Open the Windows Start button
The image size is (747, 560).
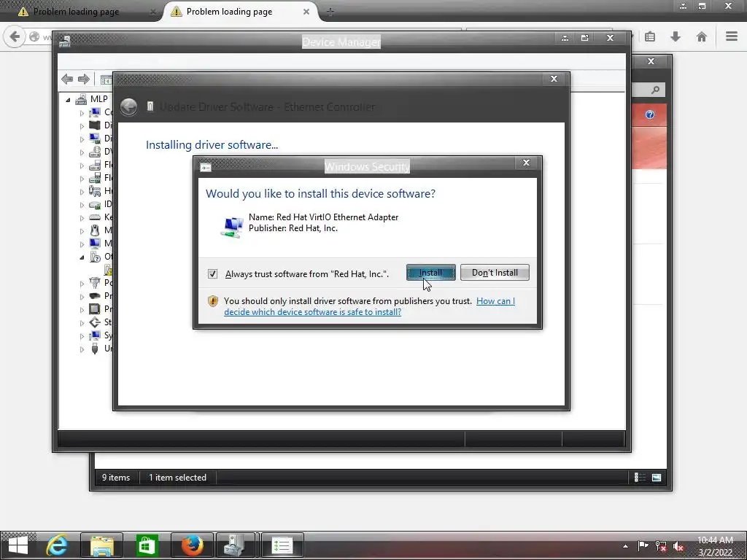click(x=18, y=545)
